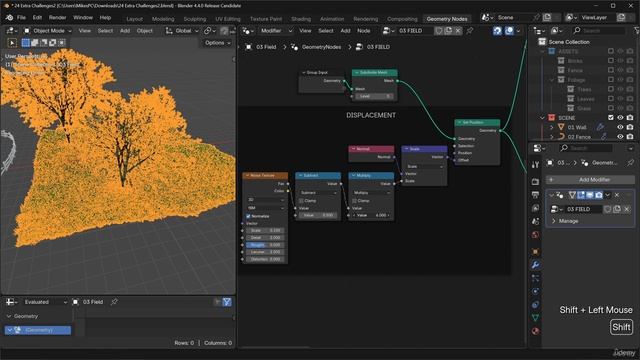Open the Render properties tab

click(x=536, y=181)
